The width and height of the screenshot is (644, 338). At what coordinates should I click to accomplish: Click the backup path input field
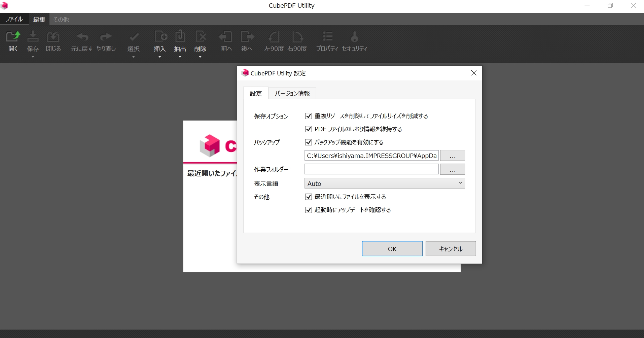pyautogui.click(x=371, y=156)
